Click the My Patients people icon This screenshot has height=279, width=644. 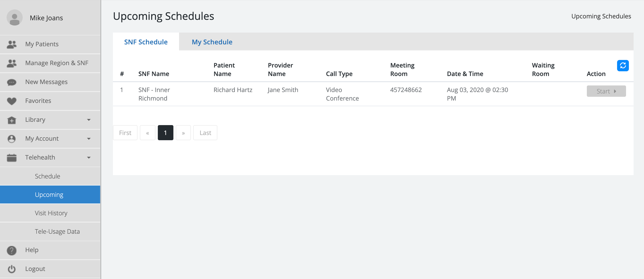(12, 44)
